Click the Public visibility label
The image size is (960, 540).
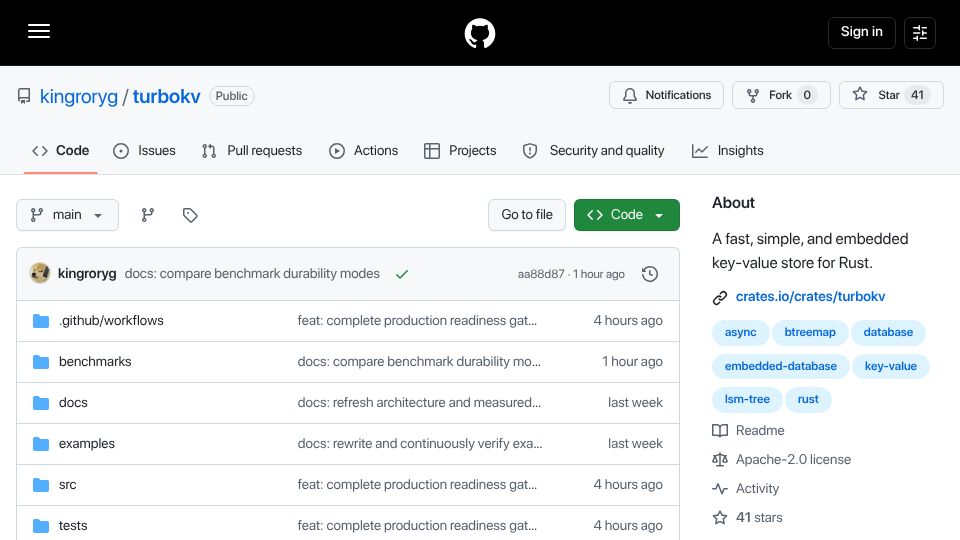click(231, 96)
